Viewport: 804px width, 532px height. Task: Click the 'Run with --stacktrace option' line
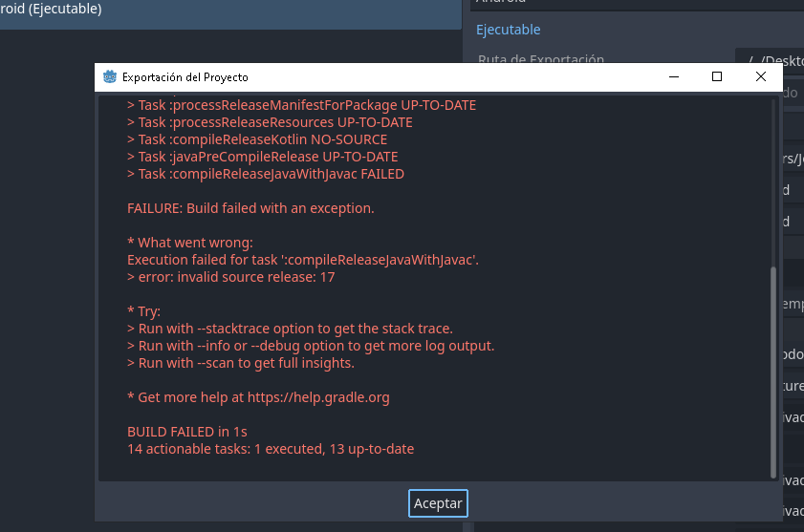290,329
